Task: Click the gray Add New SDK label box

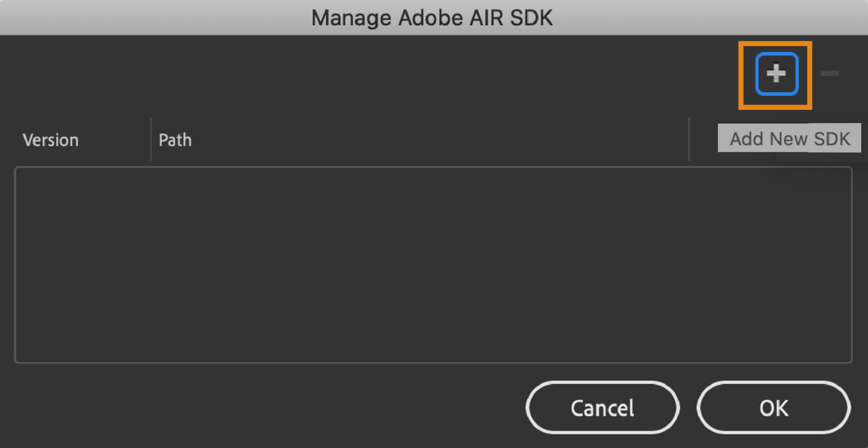Action: point(789,138)
